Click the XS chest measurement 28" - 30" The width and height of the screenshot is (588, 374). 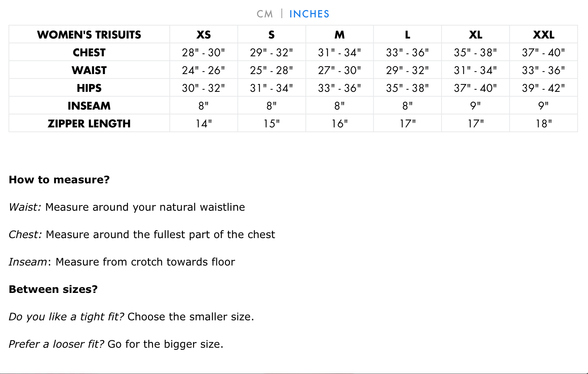[x=203, y=52]
